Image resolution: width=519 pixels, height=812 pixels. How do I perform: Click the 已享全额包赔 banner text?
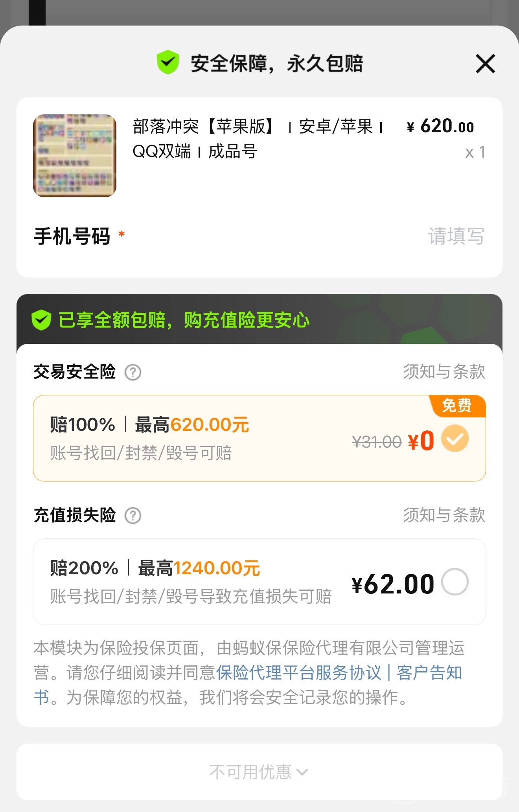click(x=184, y=320)
